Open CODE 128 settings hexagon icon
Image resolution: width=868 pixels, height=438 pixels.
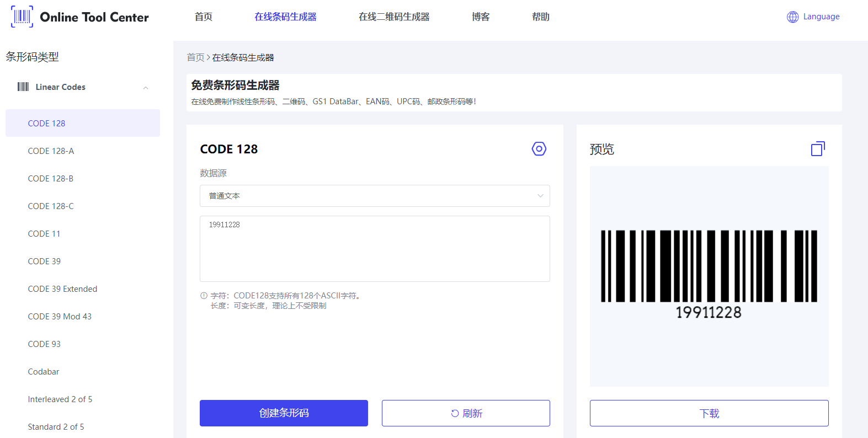[x=539, y=149]
